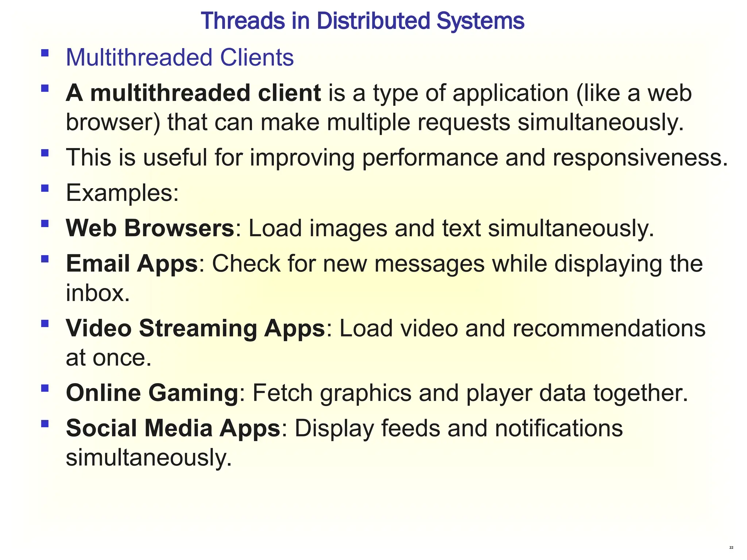This screenshot has width=747, height=560.
Task: Click the bold term Web Browsers
Action: coord(150,228)
